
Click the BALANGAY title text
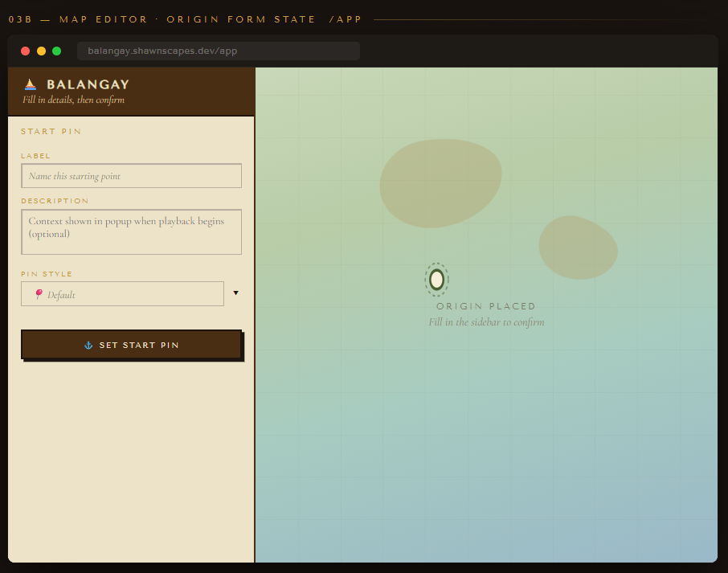[88, 84]
